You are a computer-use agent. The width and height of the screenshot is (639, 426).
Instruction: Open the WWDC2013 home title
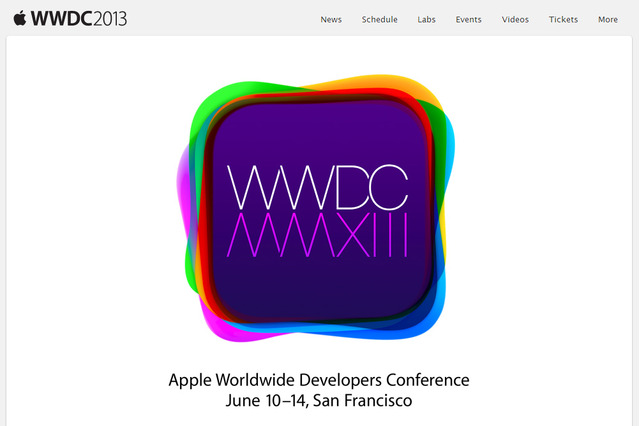click(x=79, y=19)
